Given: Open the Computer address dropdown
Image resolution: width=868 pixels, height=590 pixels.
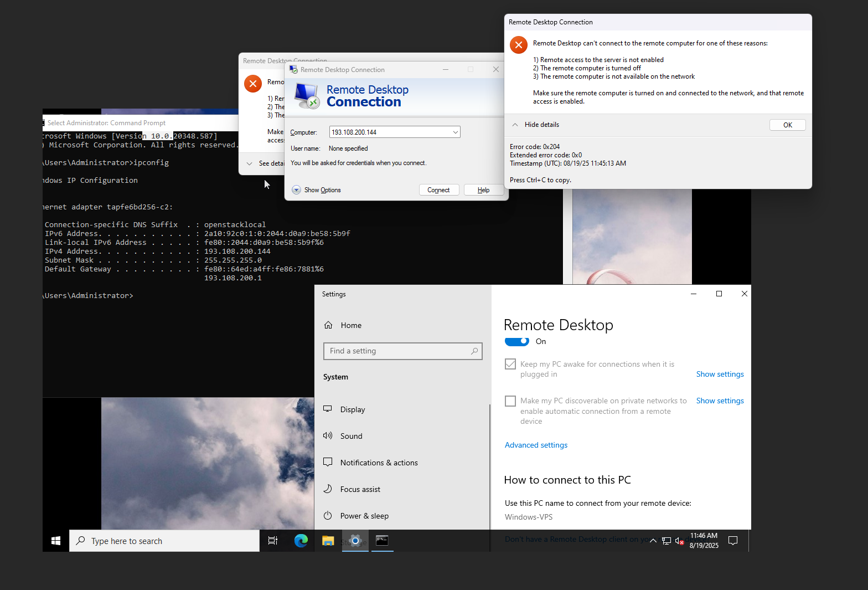Looking at the screenshot, I should coord(455,132).
